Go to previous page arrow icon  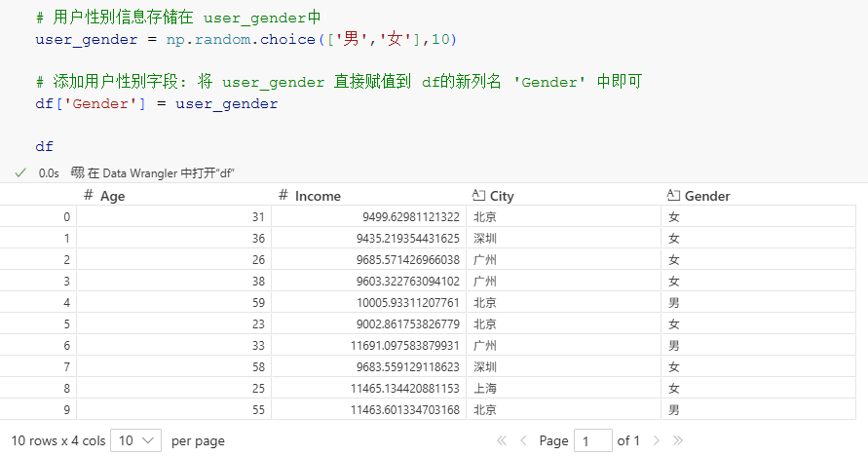tap(523, 440)
